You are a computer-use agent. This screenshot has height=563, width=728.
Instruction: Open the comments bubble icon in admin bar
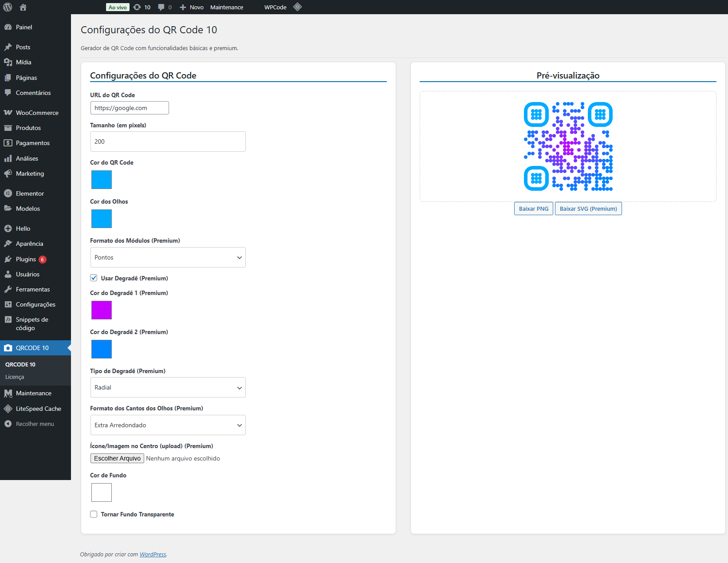click(x=161, y=7)
